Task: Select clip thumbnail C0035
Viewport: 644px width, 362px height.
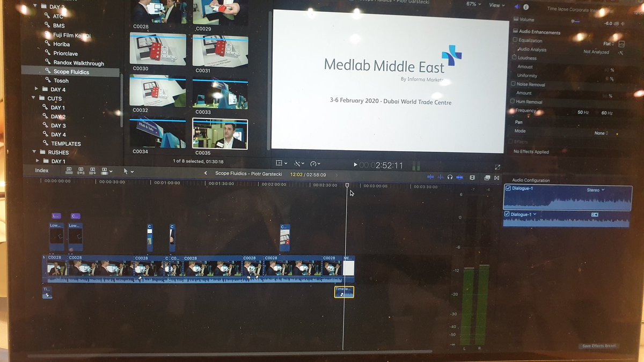Action: pyautogui.click(x=220, y=134)
